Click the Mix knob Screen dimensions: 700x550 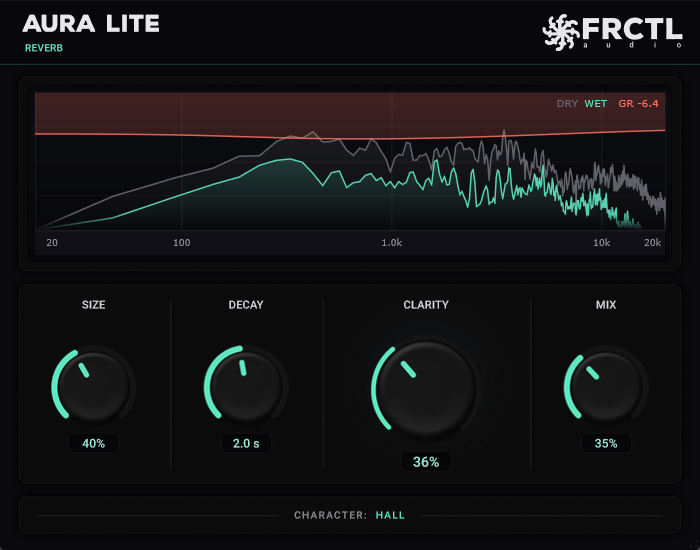(606, 387)
